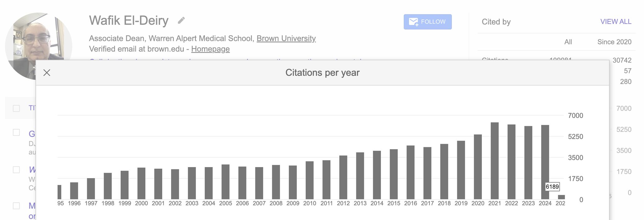Close the Citations per year dialog

point(47,73)
